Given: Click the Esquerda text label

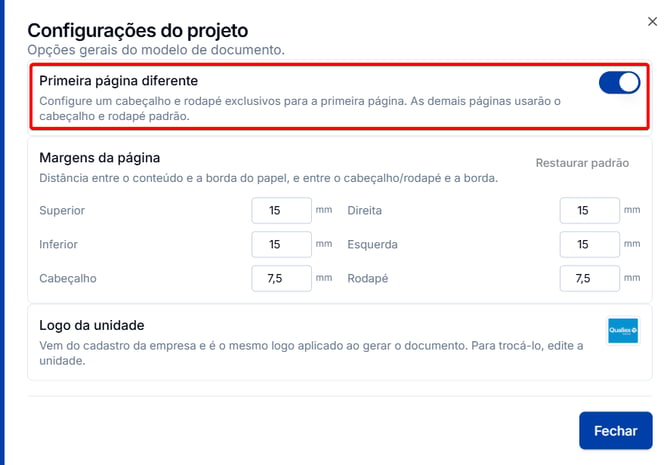Looking at the screenshot, I should pos(372,244).
